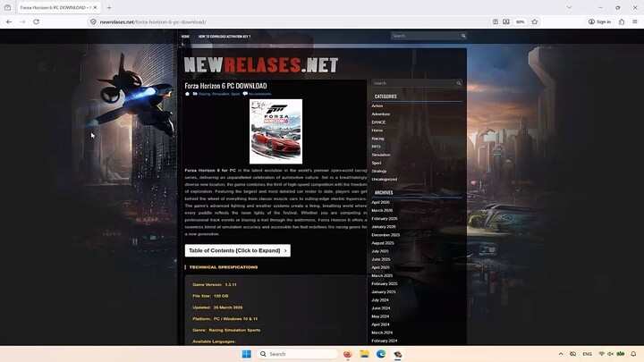Close the Forza Horizon 6 tab
The image size is (644, 362).
pos(95,7)
